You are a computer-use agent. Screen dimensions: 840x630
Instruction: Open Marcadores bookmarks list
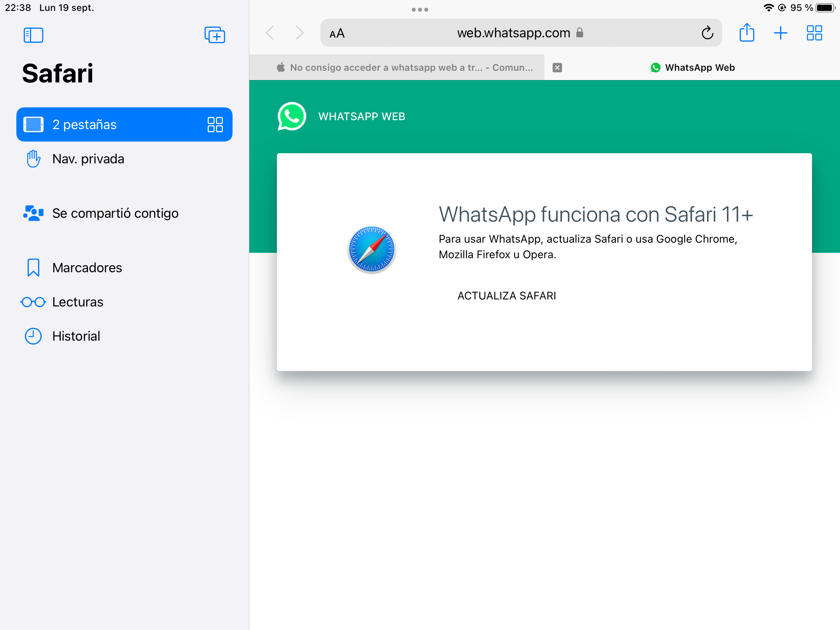87,268
